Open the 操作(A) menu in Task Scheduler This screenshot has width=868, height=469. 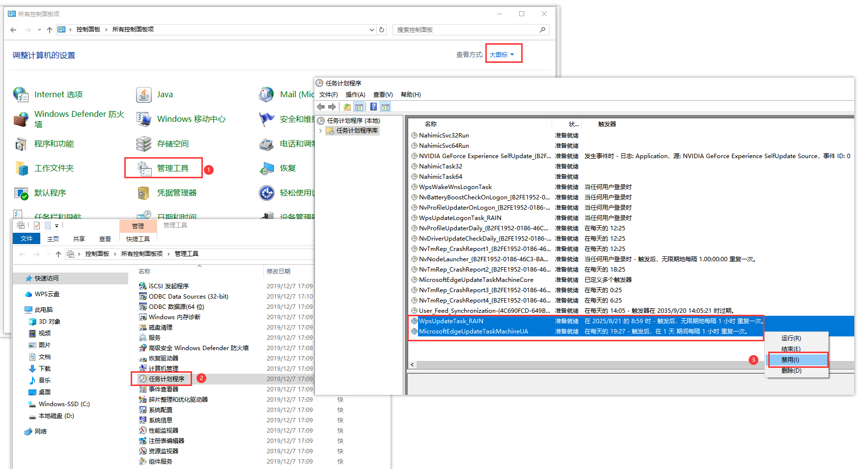(x=355, y=94)
